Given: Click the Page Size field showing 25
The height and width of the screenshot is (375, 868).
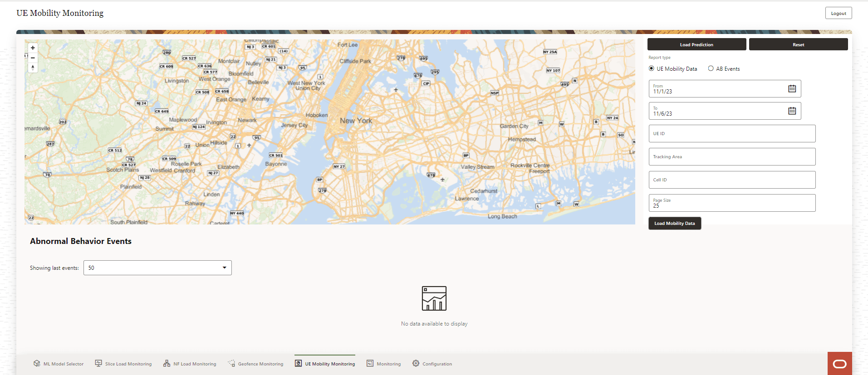Looking at the screenshot, I should coord(732,203).
